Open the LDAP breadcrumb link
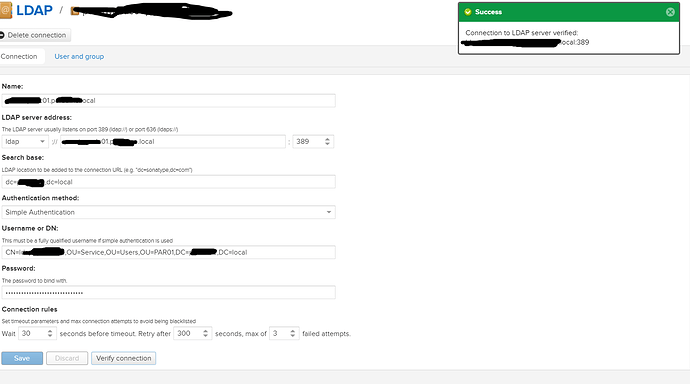The width and height of the screenshot is (690, 384). [x=34, y=10]
